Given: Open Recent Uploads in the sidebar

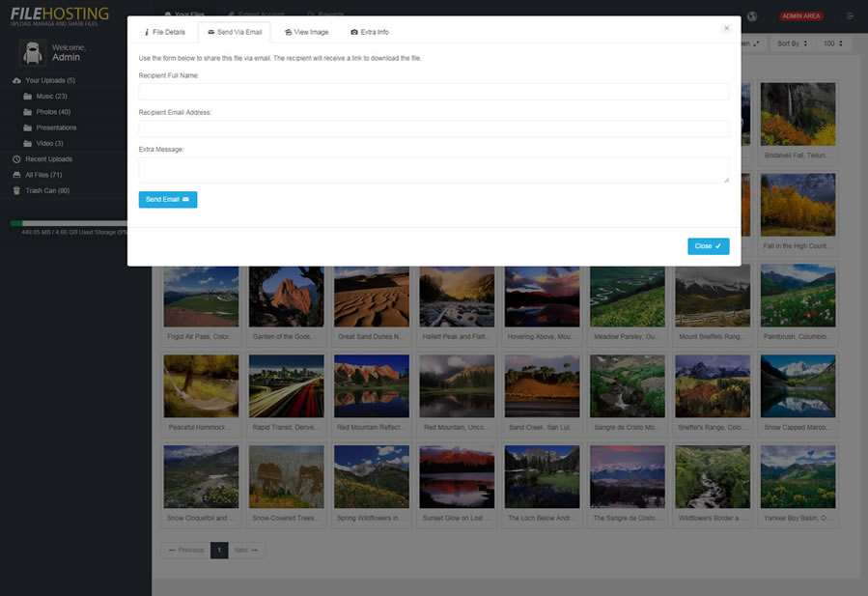Looking at the screenshot, I should point(48,159).
